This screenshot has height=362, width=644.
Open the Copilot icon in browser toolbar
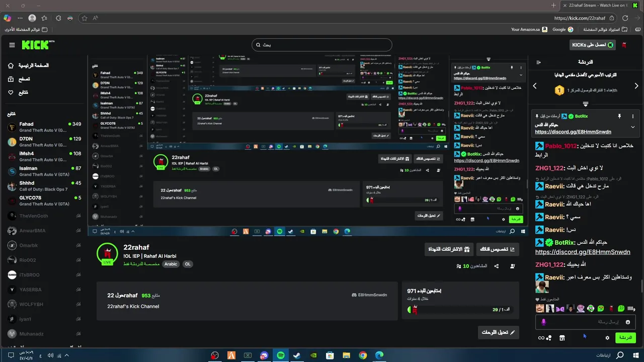7,18
